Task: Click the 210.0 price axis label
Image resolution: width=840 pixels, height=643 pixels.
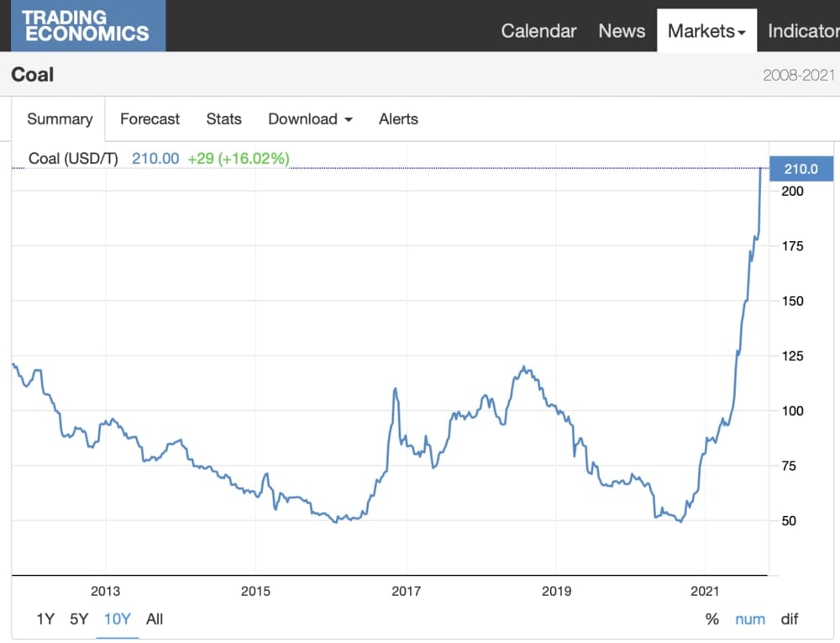Action: point(800,169)
